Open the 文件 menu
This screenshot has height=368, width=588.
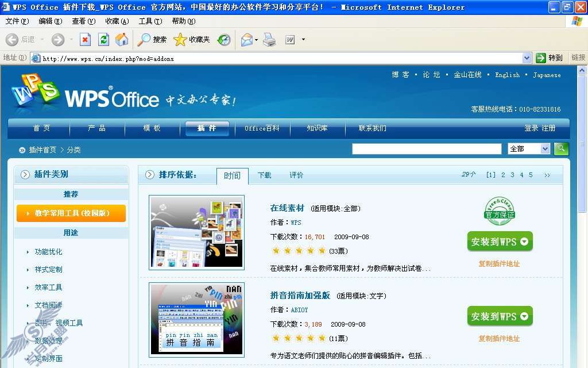coord(17,21)
